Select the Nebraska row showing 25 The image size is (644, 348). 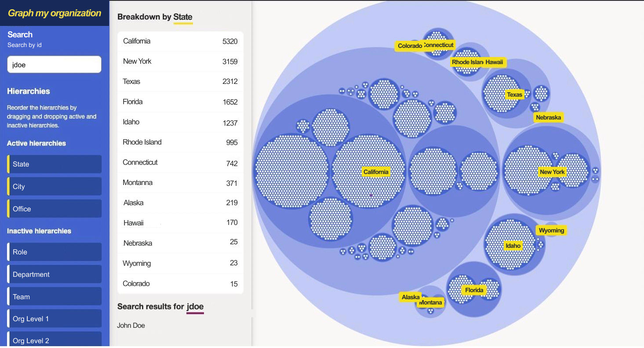coord(180,243)
